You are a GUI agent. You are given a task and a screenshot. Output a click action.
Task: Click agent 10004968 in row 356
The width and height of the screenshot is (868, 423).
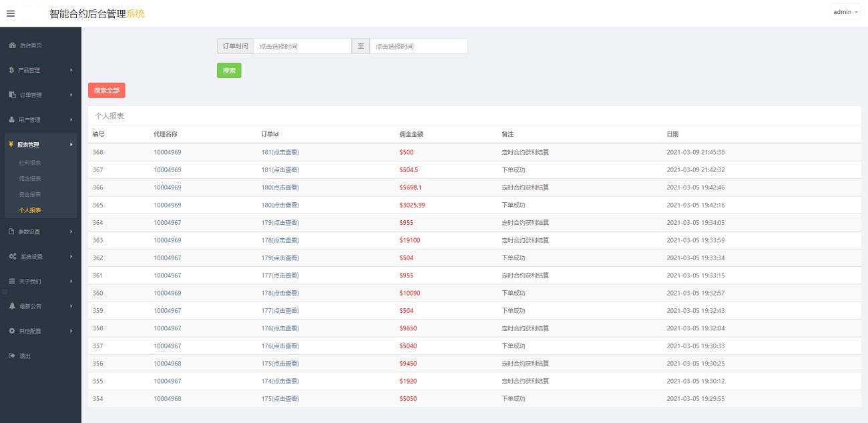[x=168, y=364]
